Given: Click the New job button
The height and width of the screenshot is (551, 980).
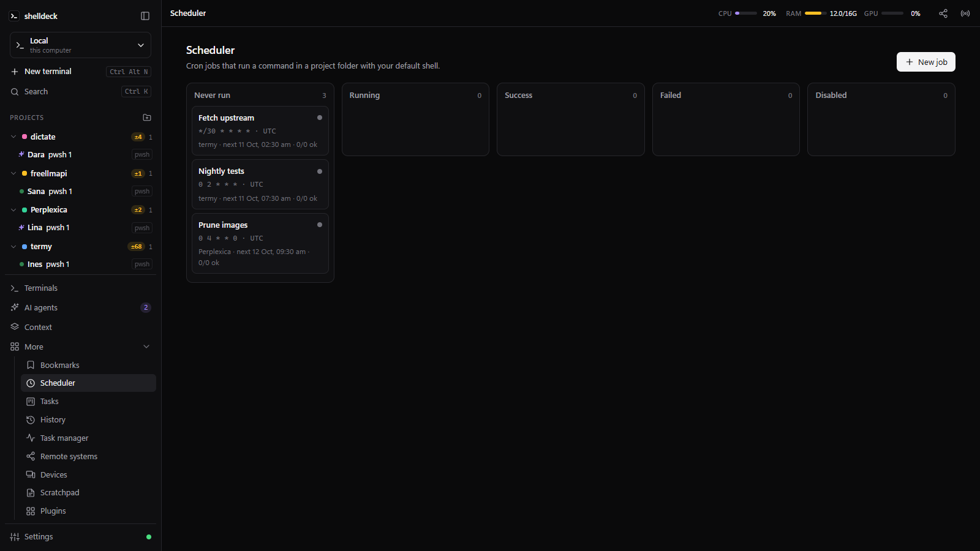Looking at the screenshot, I should point(926,62).
